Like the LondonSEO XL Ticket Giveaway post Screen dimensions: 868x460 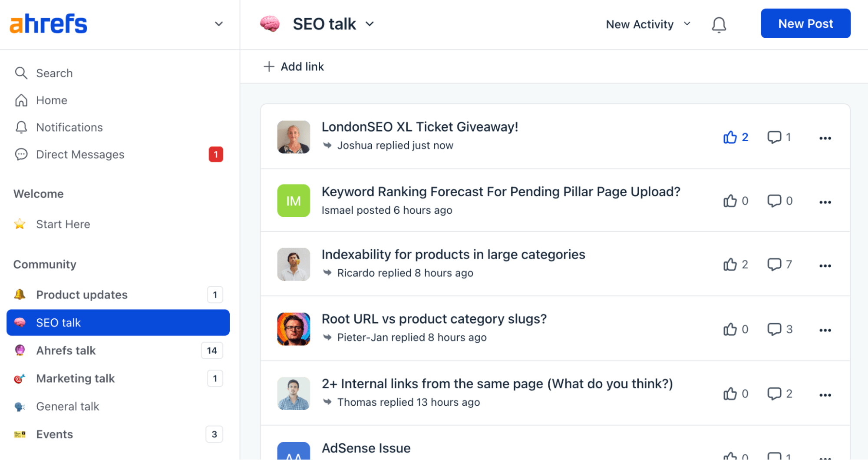[731, 137]
